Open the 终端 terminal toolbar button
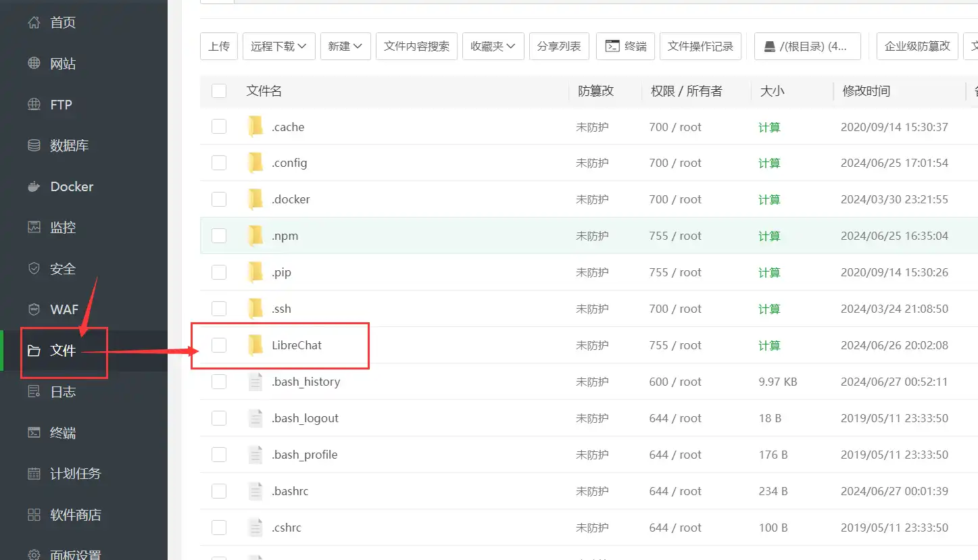This screenshot has height=560, width=978. tap(625, 46)
